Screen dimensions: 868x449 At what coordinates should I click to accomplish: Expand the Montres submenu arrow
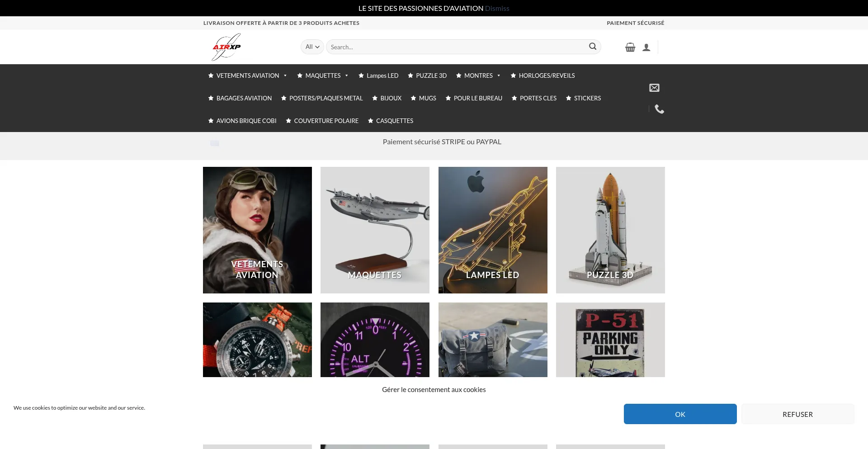499,76
